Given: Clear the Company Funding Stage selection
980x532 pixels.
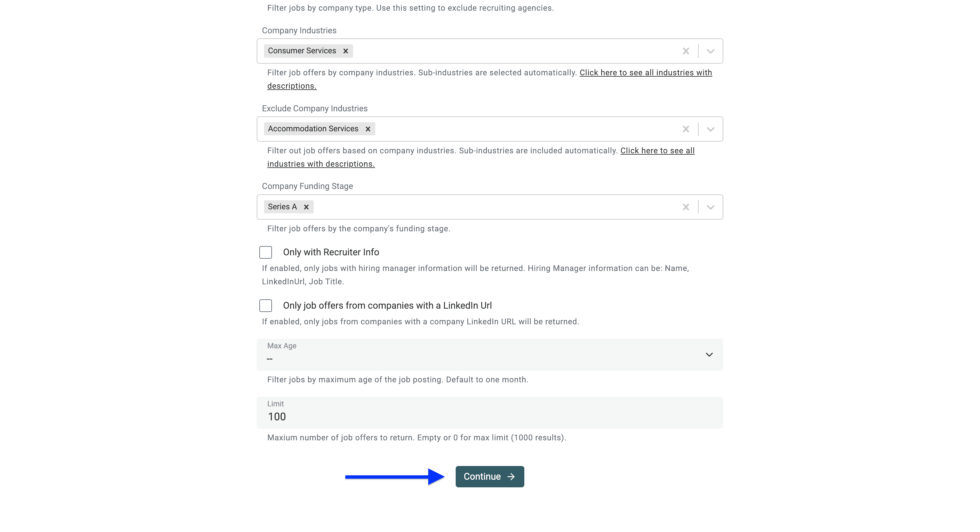Looking at the screenshot, I should tap(686, 207).
